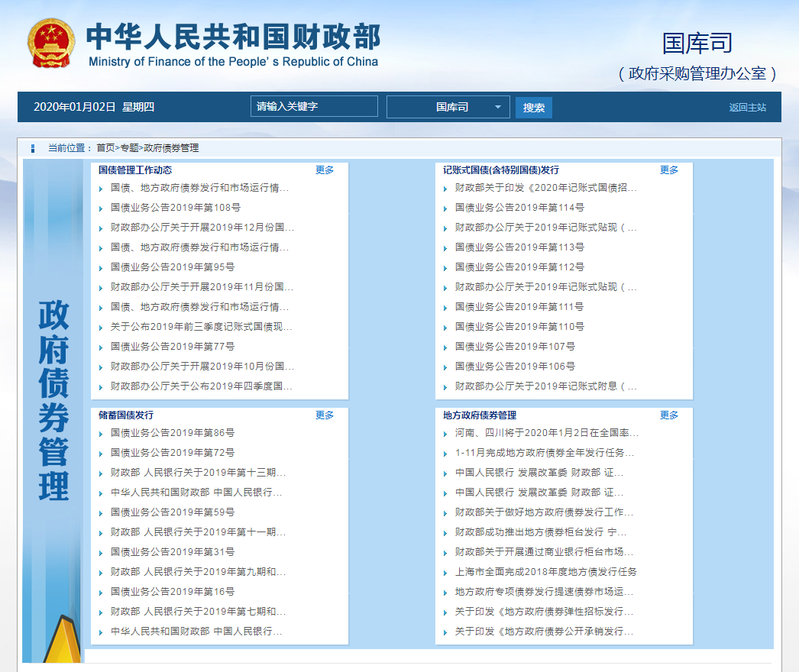The height and width of the screenshot is (672, 799).
Task: Open 国债业务公告2019年第113号
Action: point(519,247)
